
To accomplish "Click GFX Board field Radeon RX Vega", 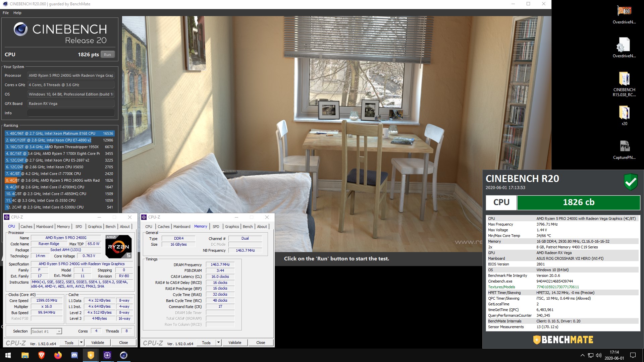I will [x=71, y=104].
